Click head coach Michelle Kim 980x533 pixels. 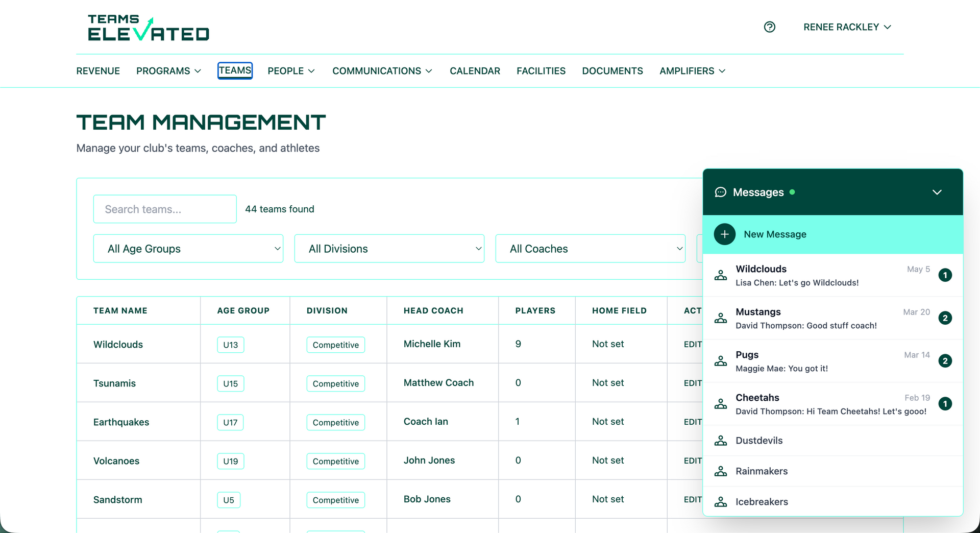(x=432, y=344)
